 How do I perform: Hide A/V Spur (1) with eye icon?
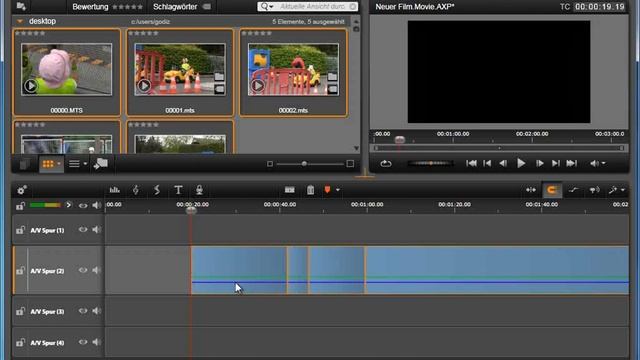(83, 230)
